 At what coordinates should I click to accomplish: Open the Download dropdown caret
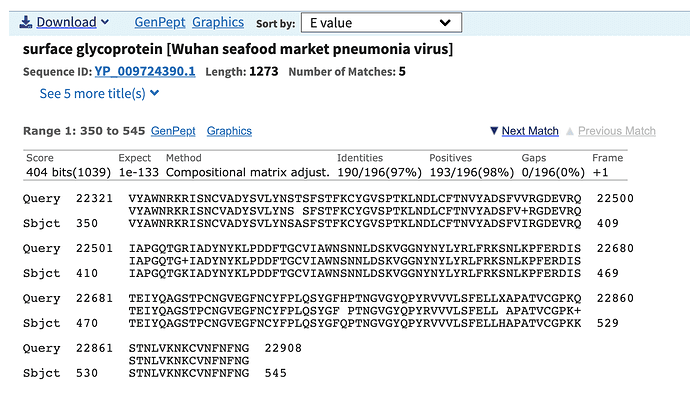coord(104,22)
